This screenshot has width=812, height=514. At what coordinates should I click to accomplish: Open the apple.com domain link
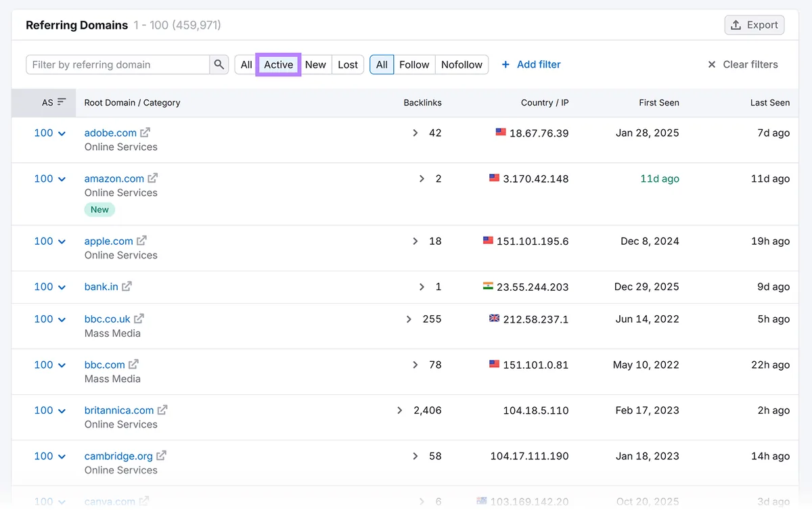point(109,241)
